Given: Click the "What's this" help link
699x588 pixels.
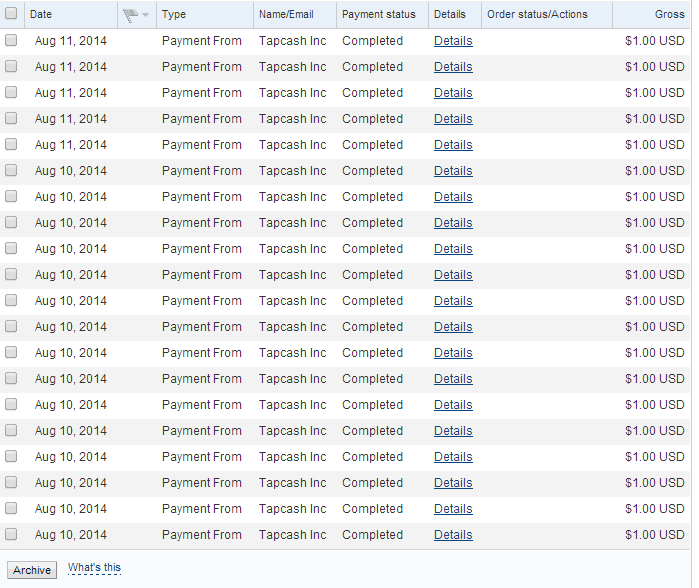Looking at the screenshot, I should coord(94,569).
